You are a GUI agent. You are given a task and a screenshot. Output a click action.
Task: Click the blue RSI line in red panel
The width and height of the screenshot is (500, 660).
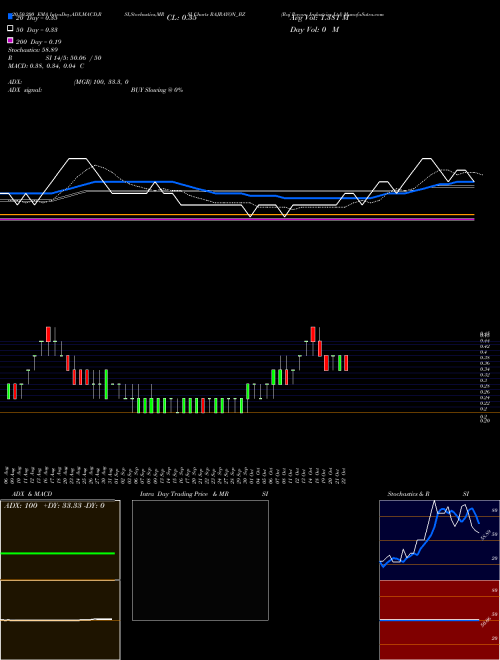tap(429, 620)
